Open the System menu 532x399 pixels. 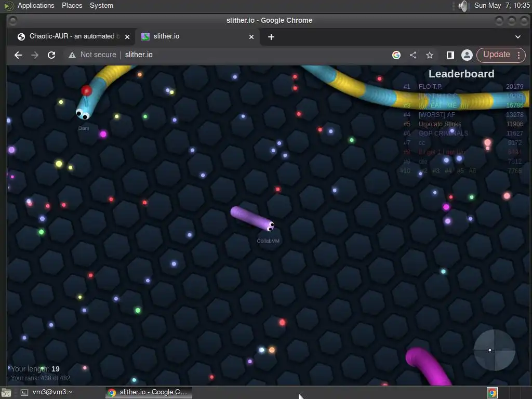[101, 5]
